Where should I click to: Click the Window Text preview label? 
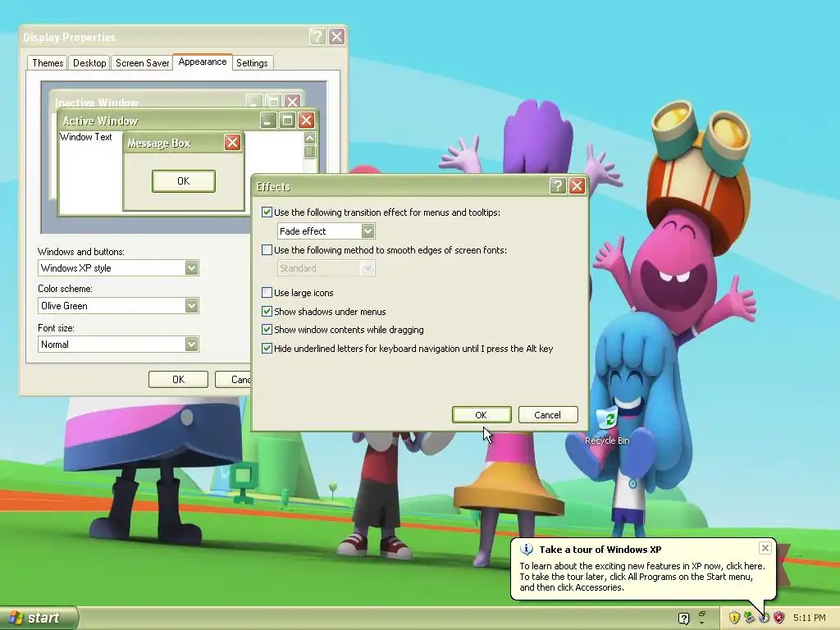pos(85,137)
